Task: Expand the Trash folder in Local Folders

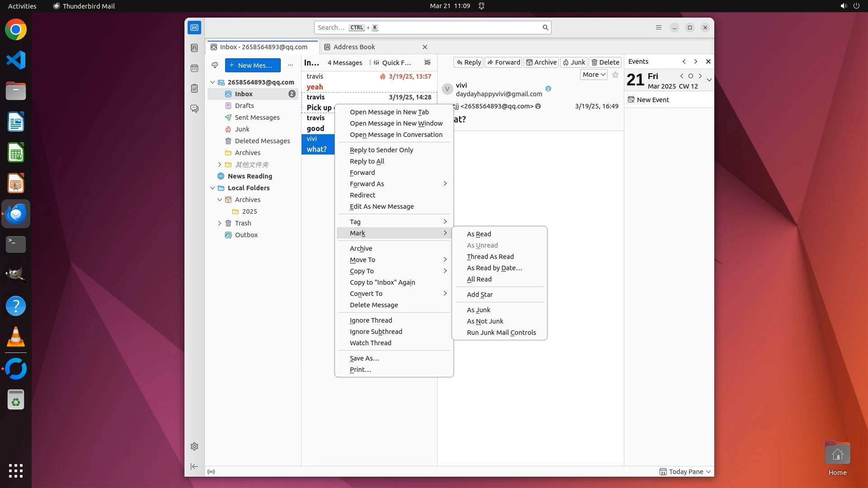Action: (x=220, y=223)
